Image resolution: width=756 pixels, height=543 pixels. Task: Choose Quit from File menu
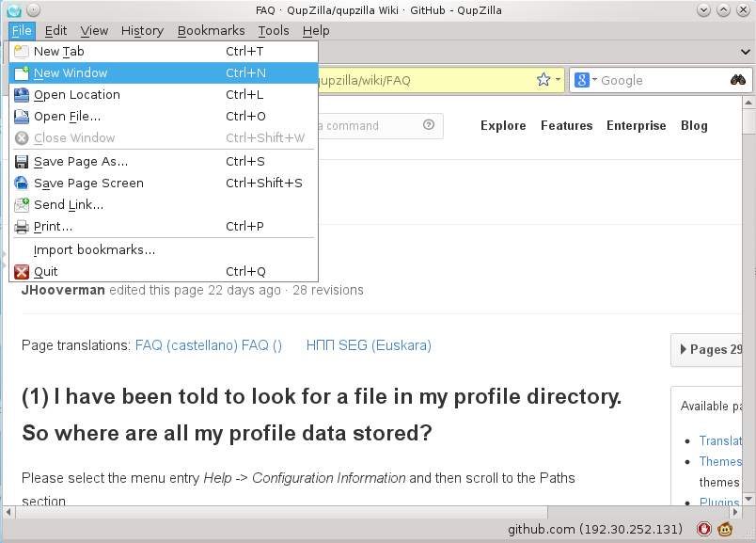tap(164, 272)
